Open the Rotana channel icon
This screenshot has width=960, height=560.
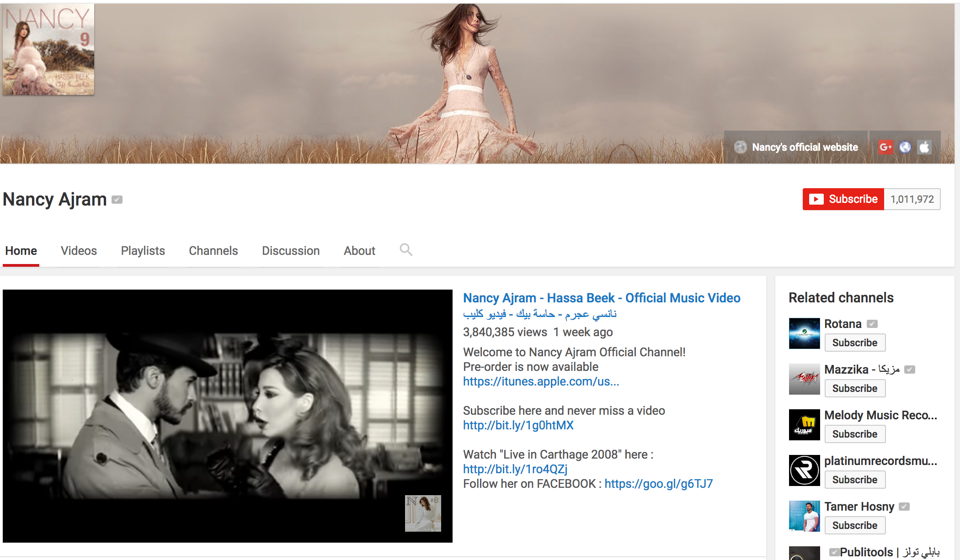pos(805,333)
